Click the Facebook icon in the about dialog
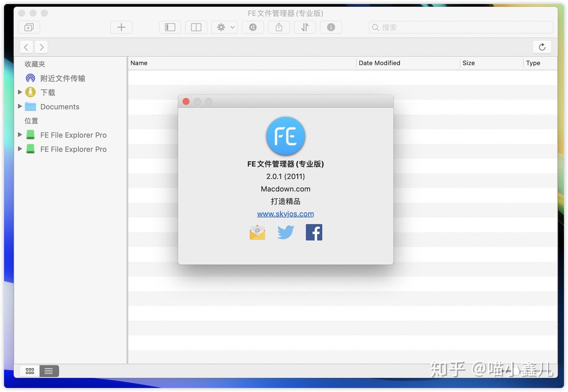This screenshot has width=568, height=392. pyautogui.click(x=314, y=232)
